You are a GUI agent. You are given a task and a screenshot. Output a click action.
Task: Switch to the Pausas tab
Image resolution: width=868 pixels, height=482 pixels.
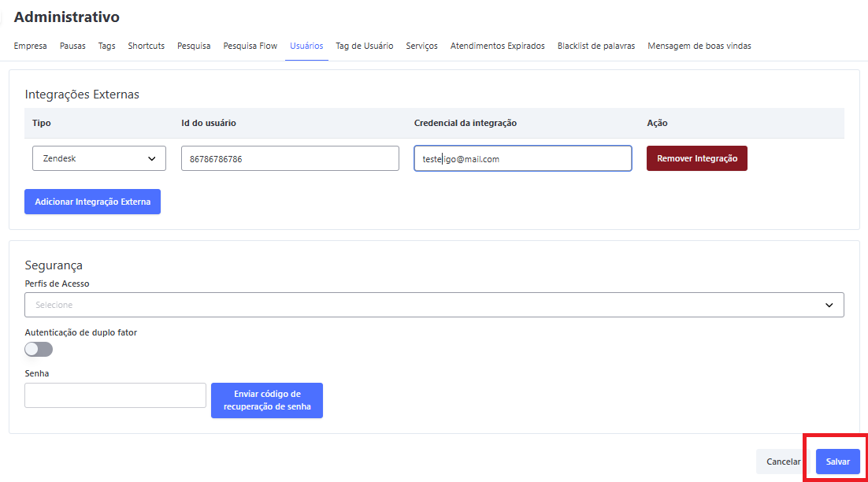coord(72,46)
